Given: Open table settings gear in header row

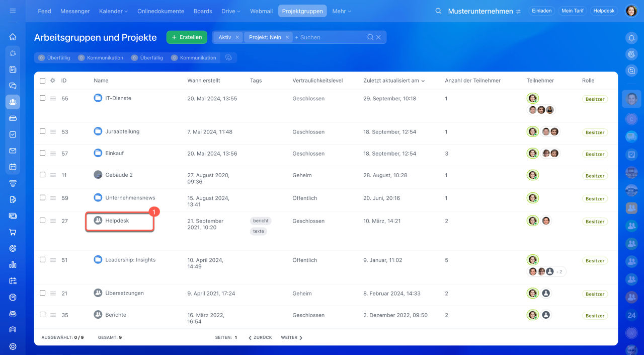Looking at the screenshot, I should pyautogui.click(x=52, y=81).
